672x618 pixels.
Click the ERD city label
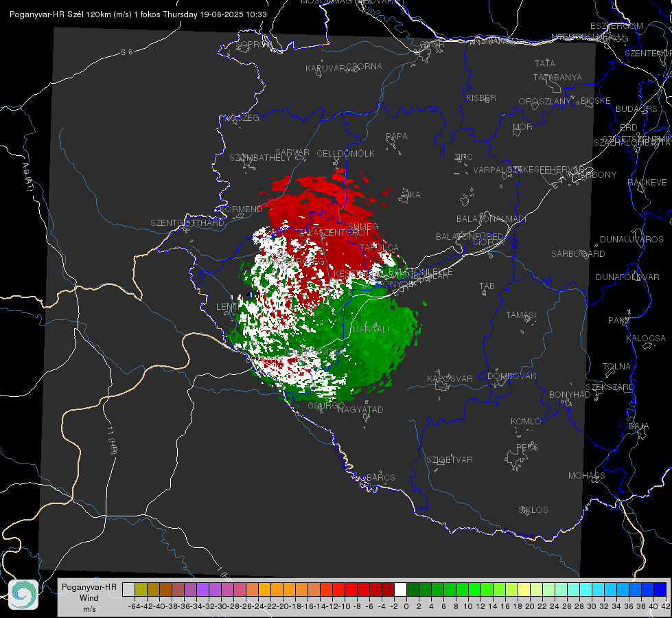[629, 128]
